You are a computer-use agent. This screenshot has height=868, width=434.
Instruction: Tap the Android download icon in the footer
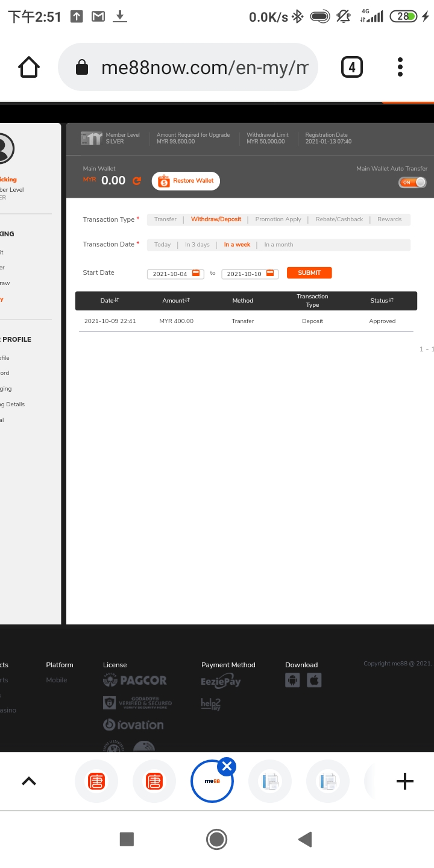292,680
